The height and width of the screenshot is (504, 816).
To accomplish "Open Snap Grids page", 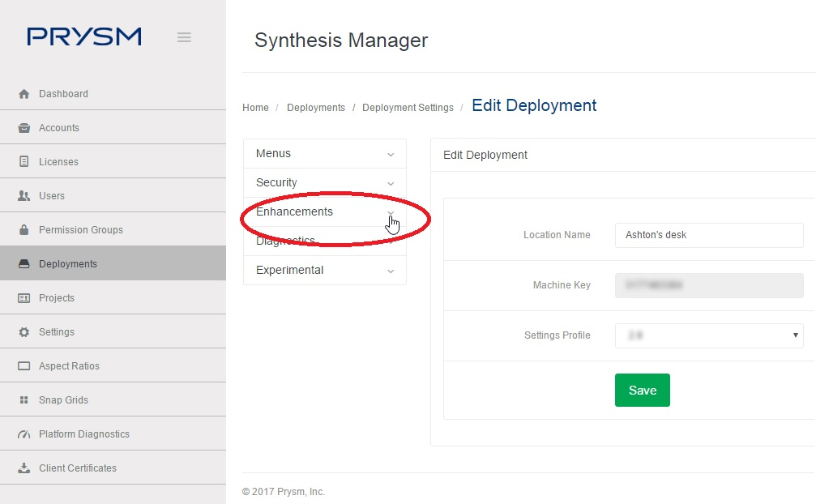I will 113,399.
